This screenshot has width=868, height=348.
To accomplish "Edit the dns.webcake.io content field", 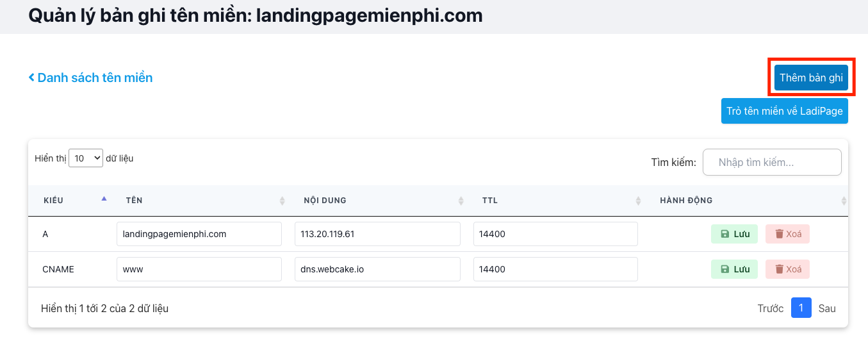I will point(377,269).
